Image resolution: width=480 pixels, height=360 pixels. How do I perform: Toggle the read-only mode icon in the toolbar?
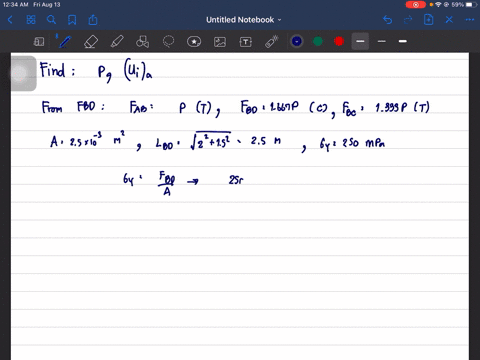pos(39,42)
